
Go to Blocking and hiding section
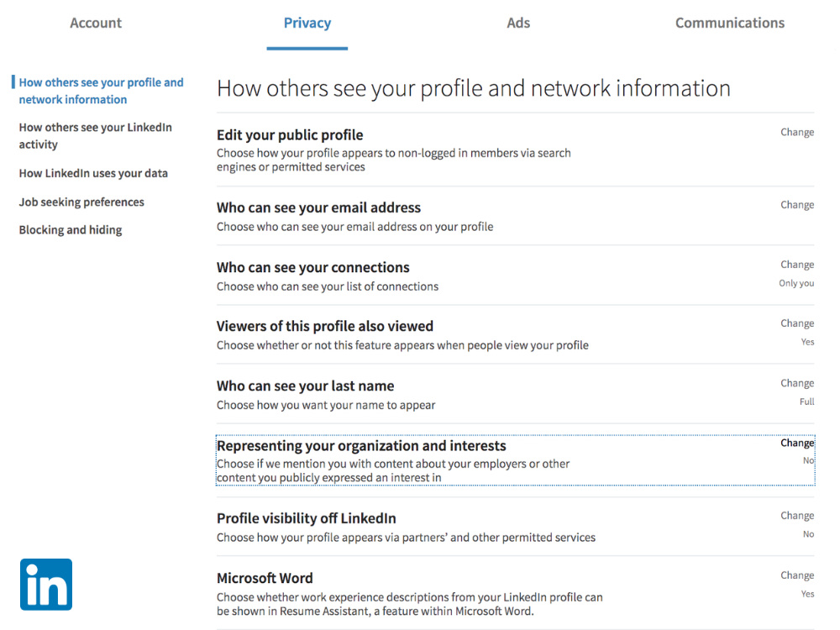tap(71, 230)
